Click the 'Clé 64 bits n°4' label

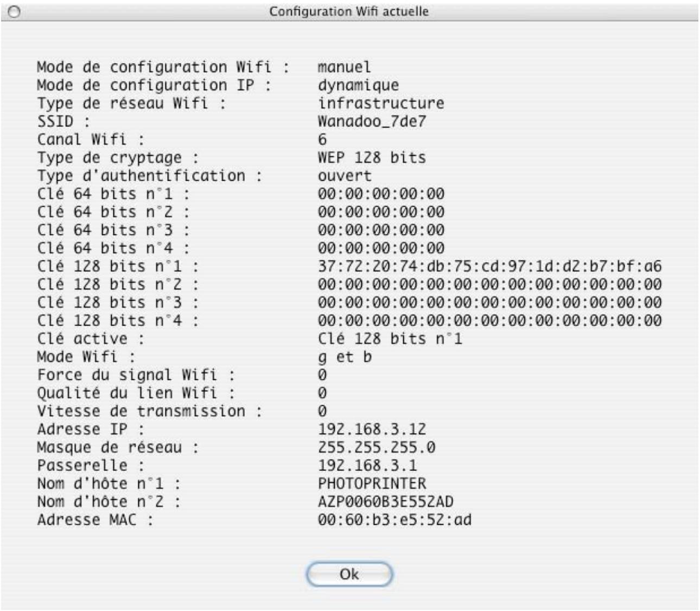point(113,248)
